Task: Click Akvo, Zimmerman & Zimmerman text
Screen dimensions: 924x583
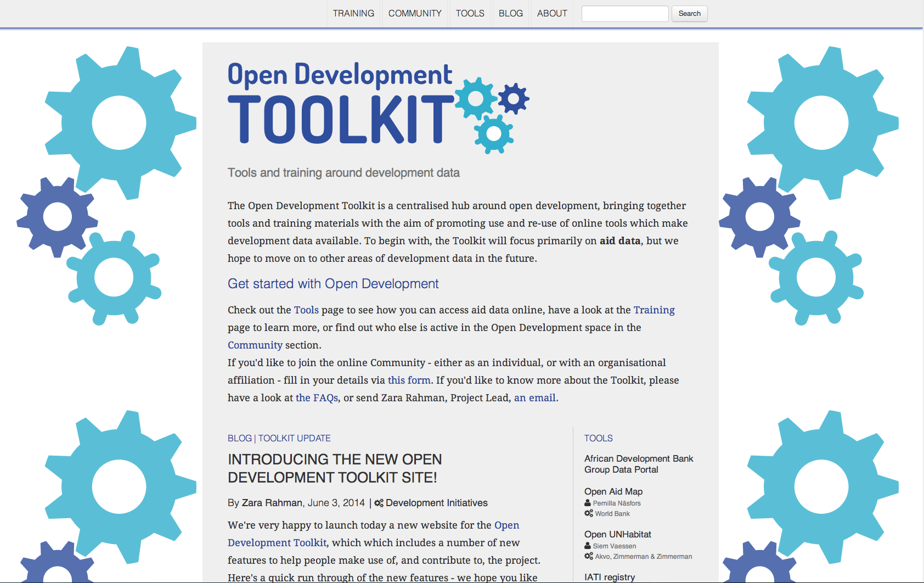Action: click(x=644, y=557)
